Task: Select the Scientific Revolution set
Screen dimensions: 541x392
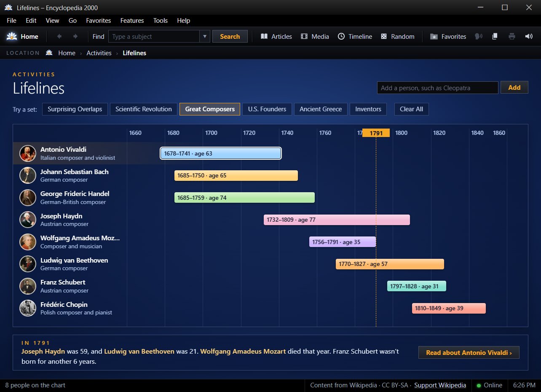Action: [144, 109]
